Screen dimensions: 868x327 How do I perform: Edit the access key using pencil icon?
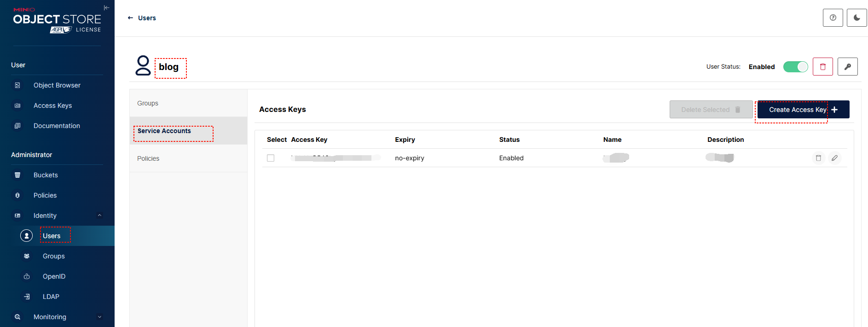pos(834,158)
